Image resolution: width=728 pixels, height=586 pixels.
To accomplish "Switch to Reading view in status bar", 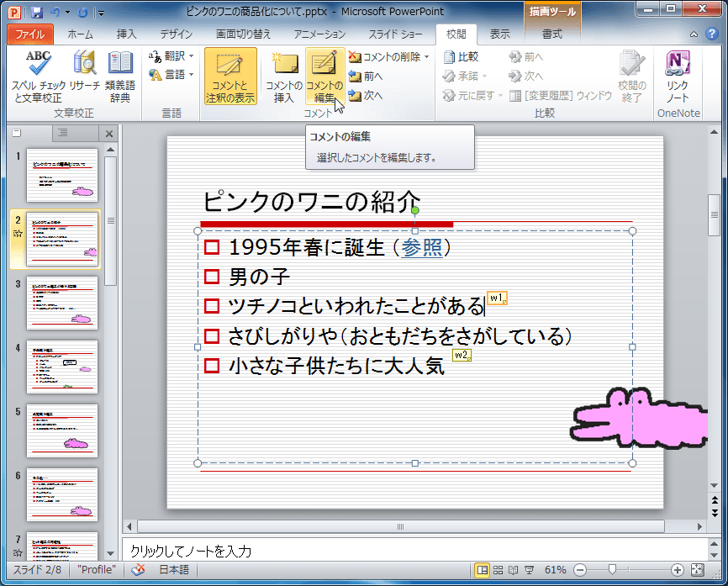I will (x=512, y=570).
